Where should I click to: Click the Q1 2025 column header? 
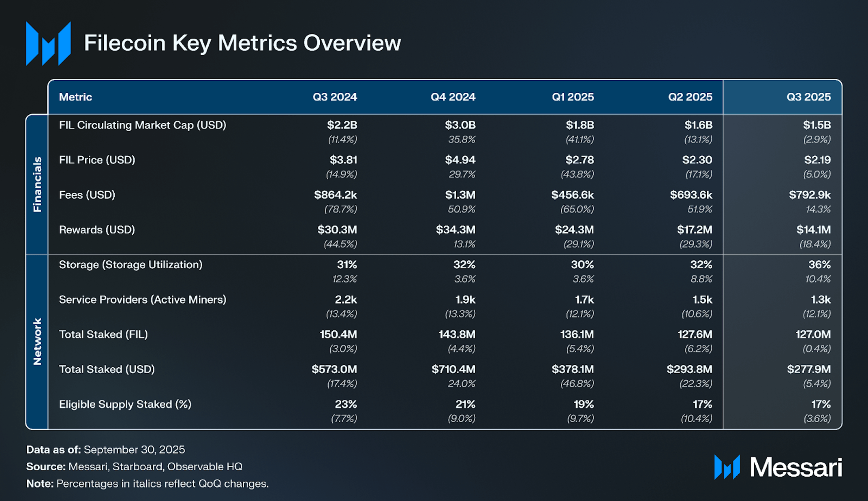(573, 97)
